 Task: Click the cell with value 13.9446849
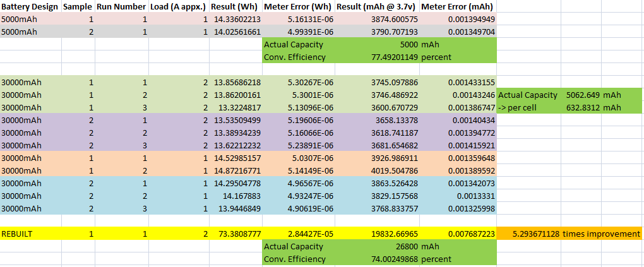236,208
